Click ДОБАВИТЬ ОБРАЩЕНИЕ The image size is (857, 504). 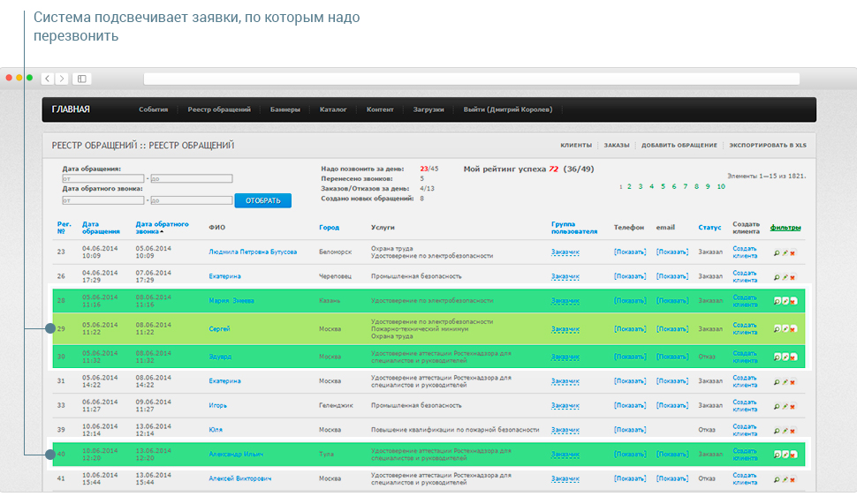click(x=679, y=146)
